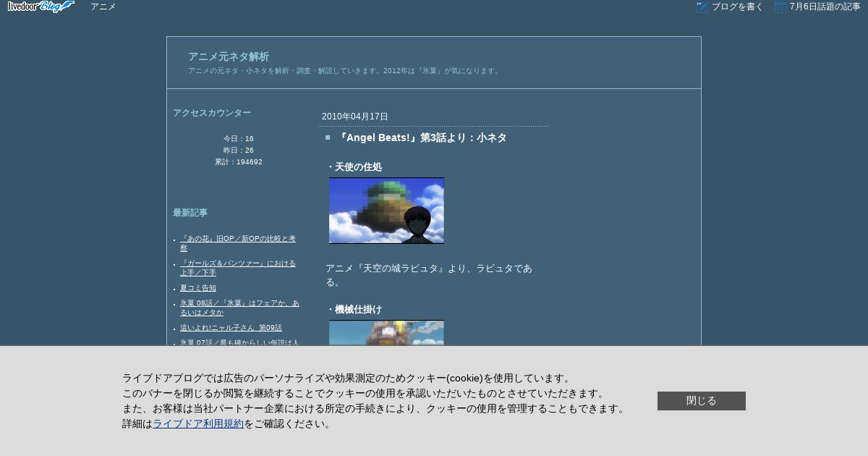868x456 pixels.
Task: Click the アクセスカウンター heading
Action: pos(212,113)
